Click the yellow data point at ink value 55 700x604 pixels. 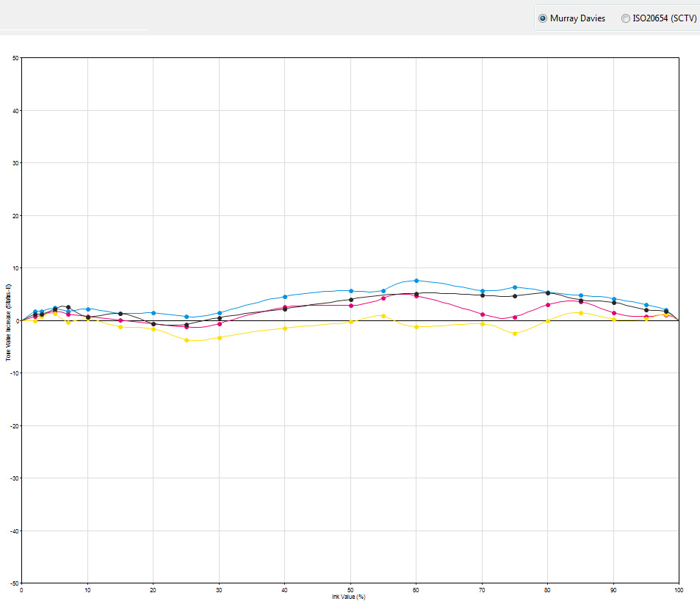click(383, 316)
